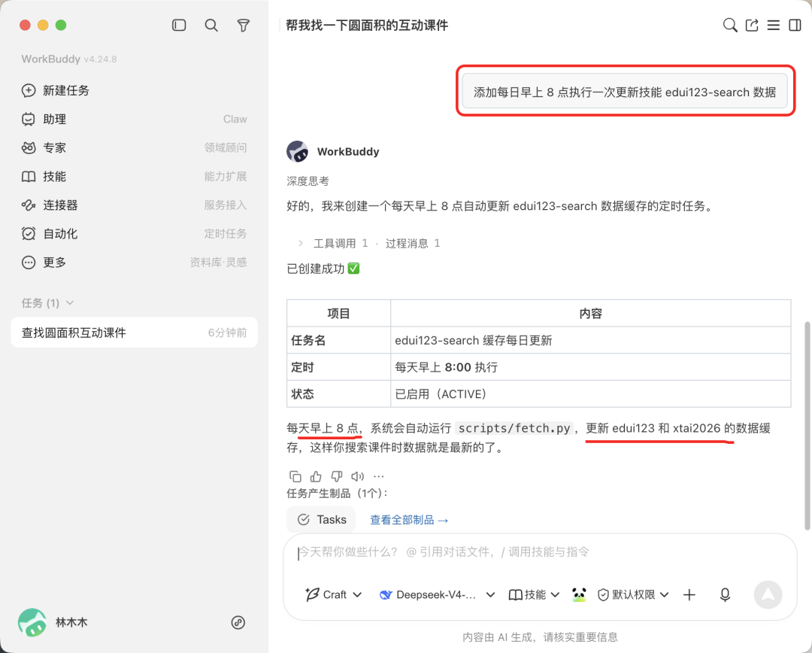
Task: Open the Tasks artifact chip
Action: [x=321, y=520]
